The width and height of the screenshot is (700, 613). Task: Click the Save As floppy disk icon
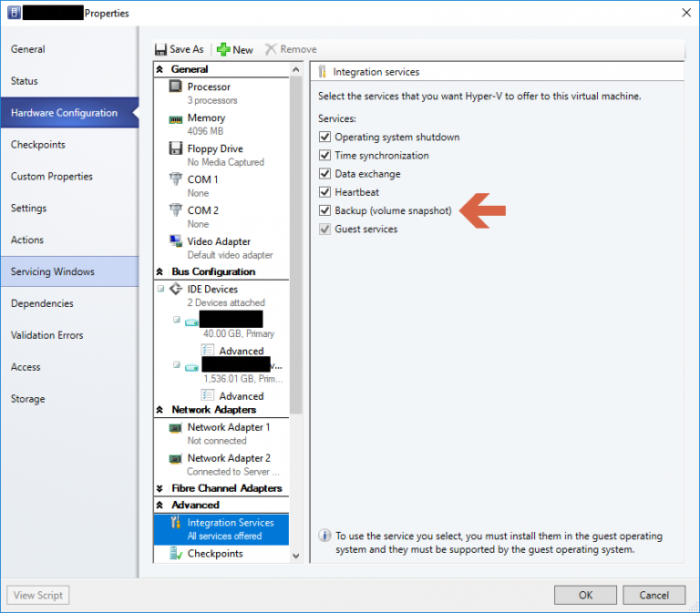click(x=160, y=49)
